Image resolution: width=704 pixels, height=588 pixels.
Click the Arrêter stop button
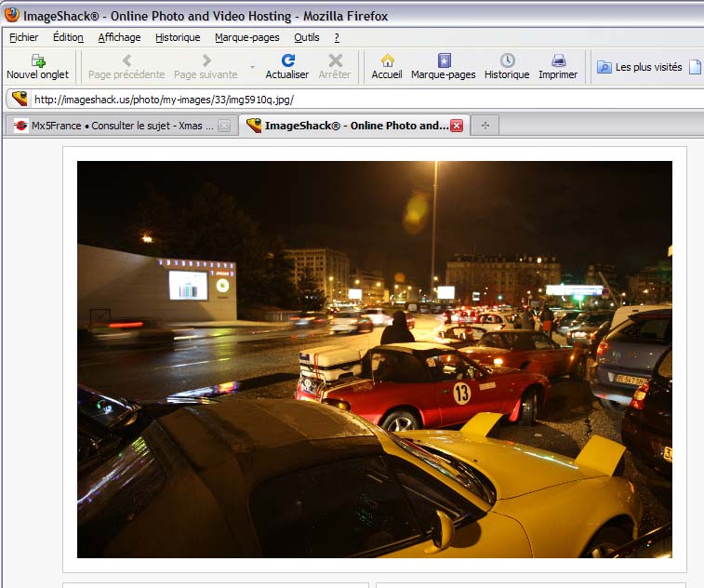click(x=335, y=66)
